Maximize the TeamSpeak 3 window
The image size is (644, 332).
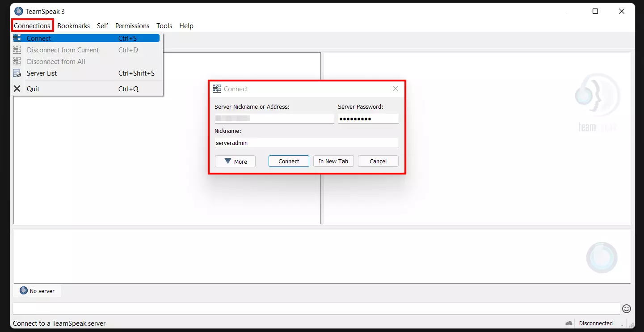(x=595, y=11)
